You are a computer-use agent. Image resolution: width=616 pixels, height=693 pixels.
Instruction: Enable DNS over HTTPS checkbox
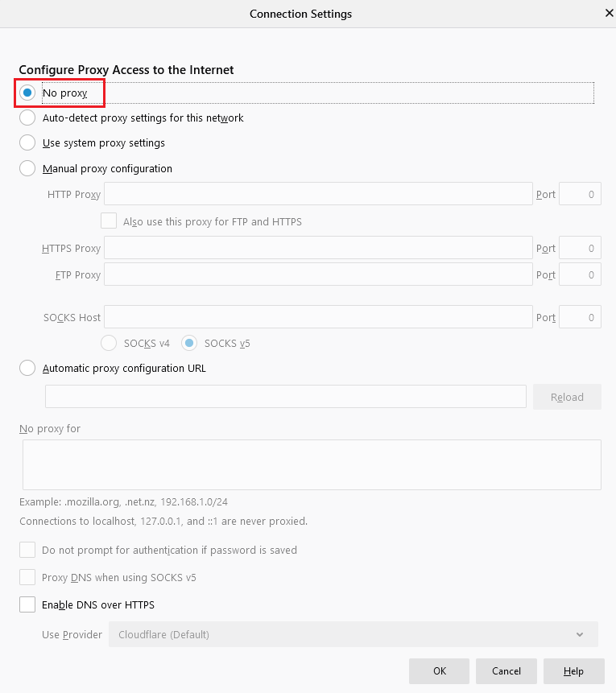point(27,604)
